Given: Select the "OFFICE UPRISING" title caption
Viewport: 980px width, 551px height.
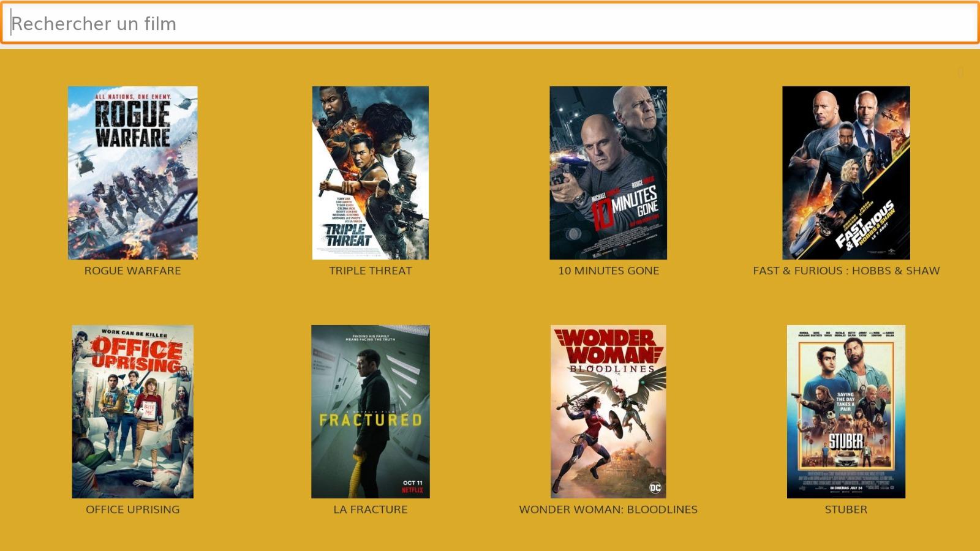Looking at the screenshot, I should pyautogui.click(x=133, y=509).
